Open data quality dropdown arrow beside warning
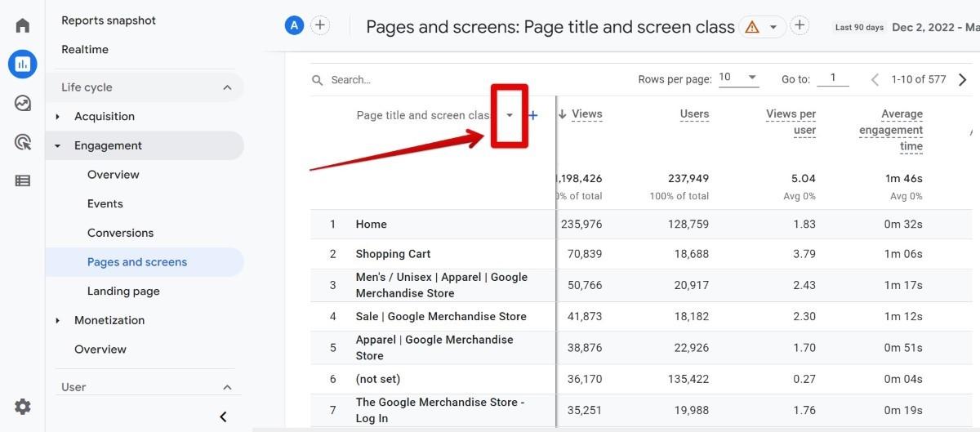Image resolution: width=980 pixels, height=432 pixels. click(x=773, y=27)
